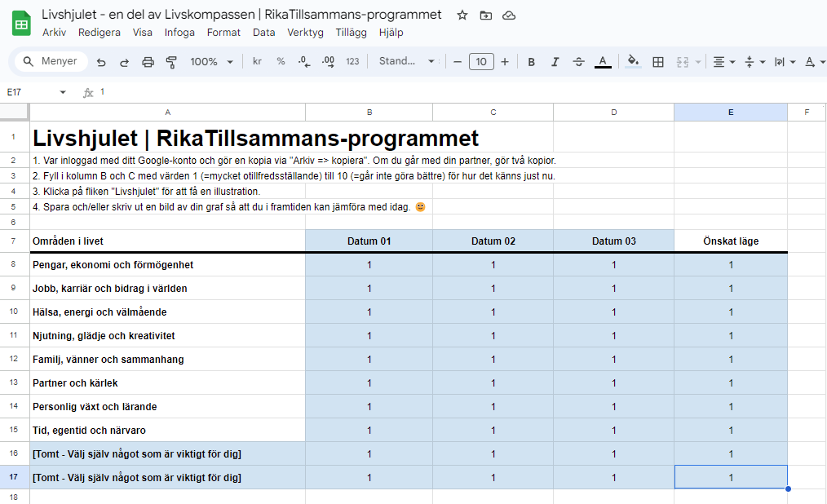Star this spreadsheet document
The height and width of the screenshot is (504, 827).
[x=462, y=15]
